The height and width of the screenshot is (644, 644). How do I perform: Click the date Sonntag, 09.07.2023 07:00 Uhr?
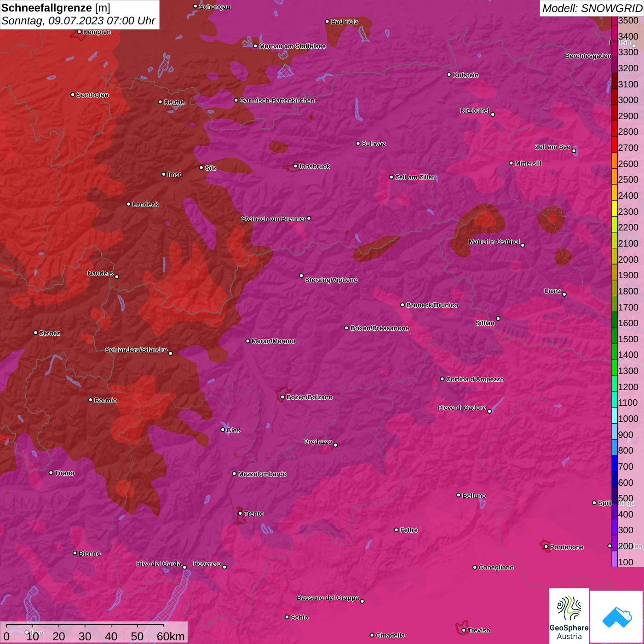point(78,21)
